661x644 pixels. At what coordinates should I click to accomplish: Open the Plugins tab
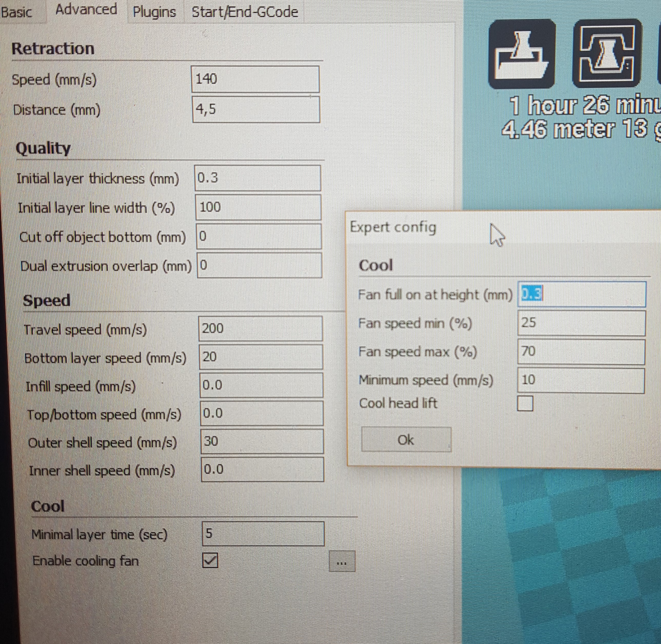(x=154, y=12)
